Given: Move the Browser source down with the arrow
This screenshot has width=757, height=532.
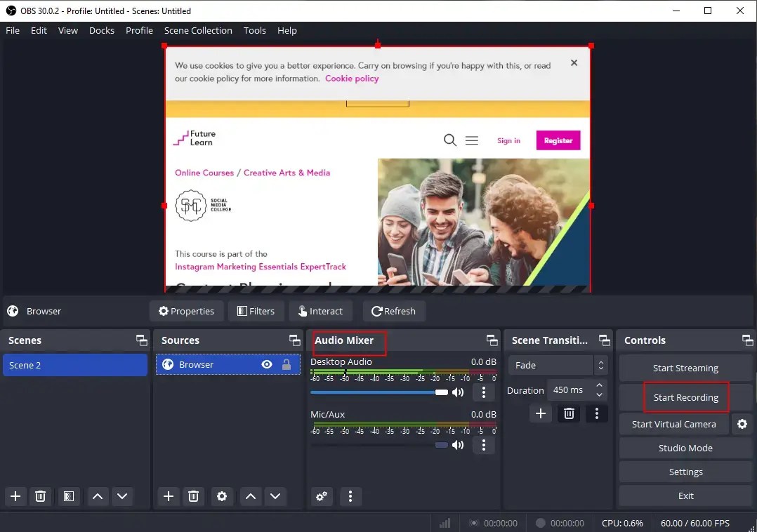Looking at the screenshot, I should [275, 496].
